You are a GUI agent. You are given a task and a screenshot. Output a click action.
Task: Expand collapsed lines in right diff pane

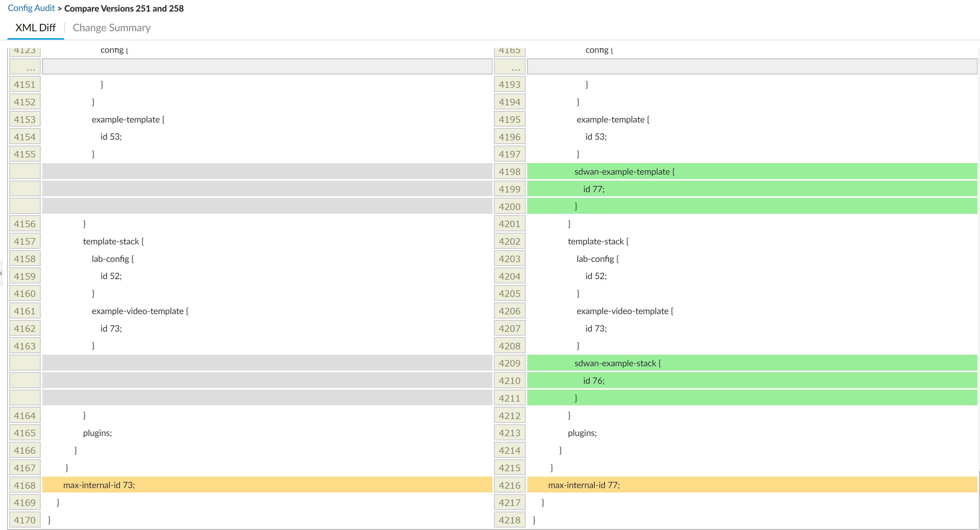tap(752, 67)
